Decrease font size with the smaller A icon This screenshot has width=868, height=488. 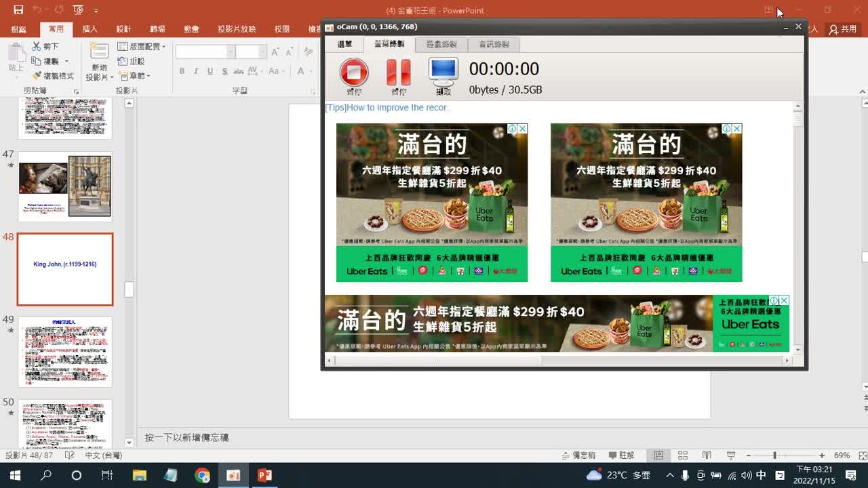(289, 52)
